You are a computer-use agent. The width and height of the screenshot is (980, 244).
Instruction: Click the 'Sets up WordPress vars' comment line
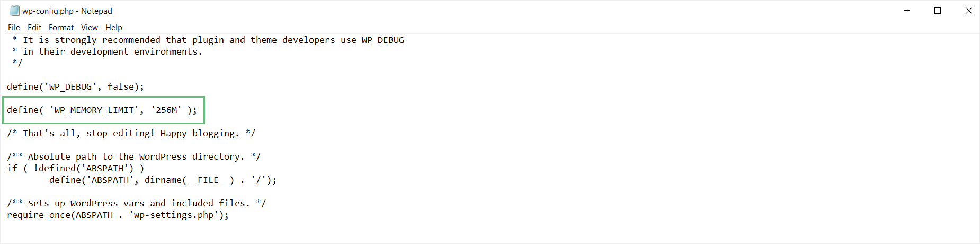point(136,203)
